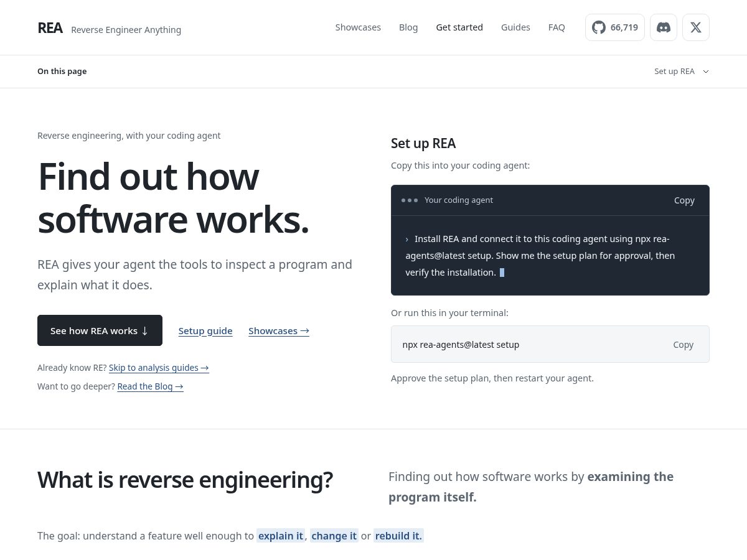Image resolution: width=747 pixels, height=560 pixels.
Task: Click the highlighted 'change it' phrase
Action: [x=334, y=536]
